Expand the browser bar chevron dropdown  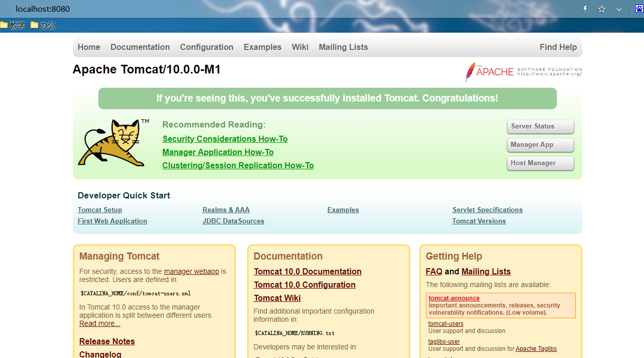[619, 9]
